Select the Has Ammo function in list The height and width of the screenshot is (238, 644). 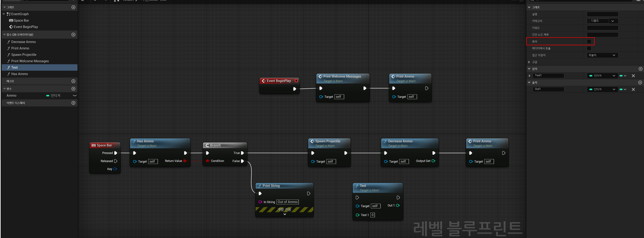20,74
